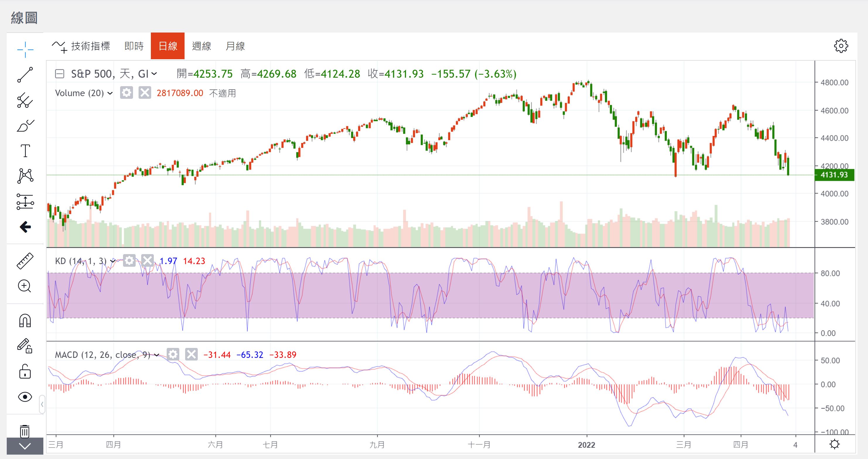Open chart settings gear at top right

tap(841, 46)
